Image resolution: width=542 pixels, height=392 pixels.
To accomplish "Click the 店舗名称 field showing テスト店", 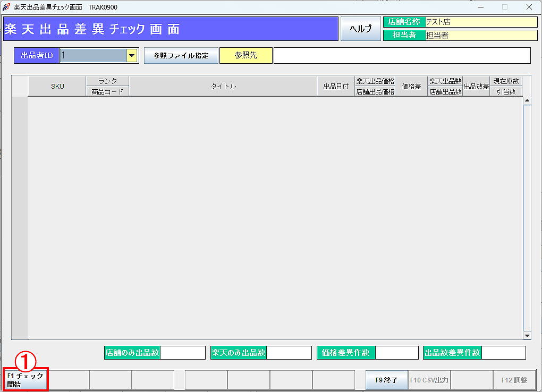I will point(481,22).
